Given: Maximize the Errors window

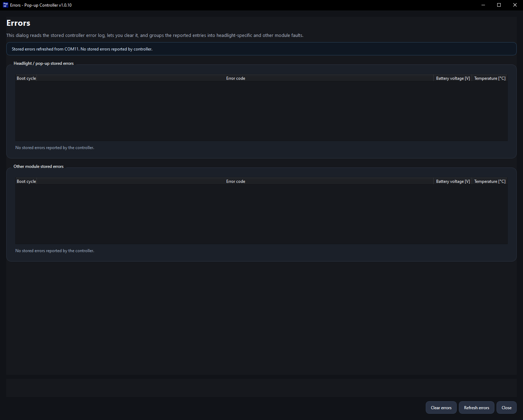Looking at the screenshot, I should point(499,5).
